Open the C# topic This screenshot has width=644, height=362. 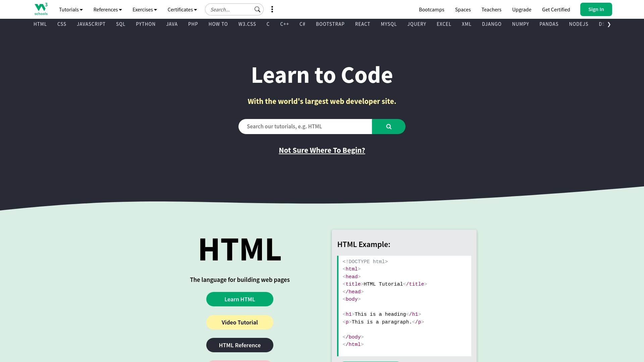302,24
